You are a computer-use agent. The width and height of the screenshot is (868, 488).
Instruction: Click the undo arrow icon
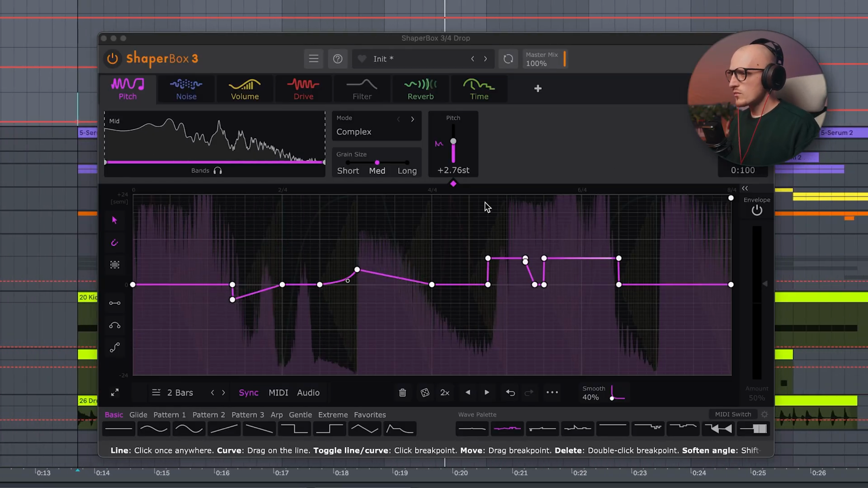pos(510,393)
